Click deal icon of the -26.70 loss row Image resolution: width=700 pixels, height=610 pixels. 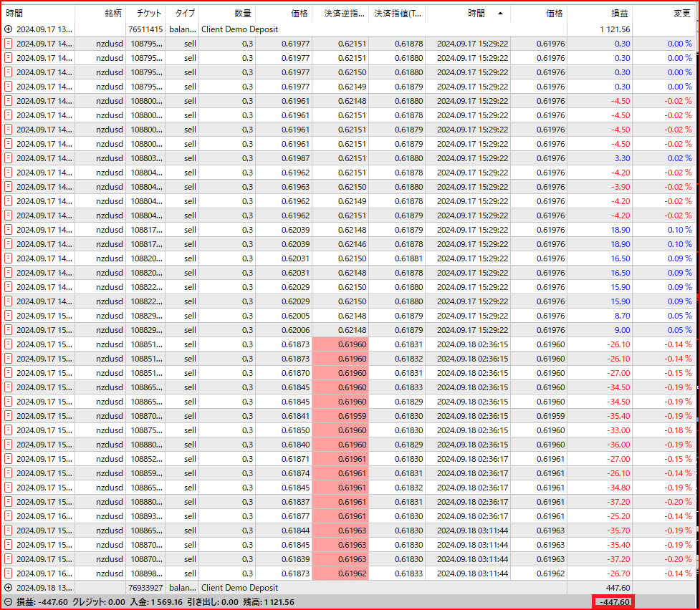[8, 573]
